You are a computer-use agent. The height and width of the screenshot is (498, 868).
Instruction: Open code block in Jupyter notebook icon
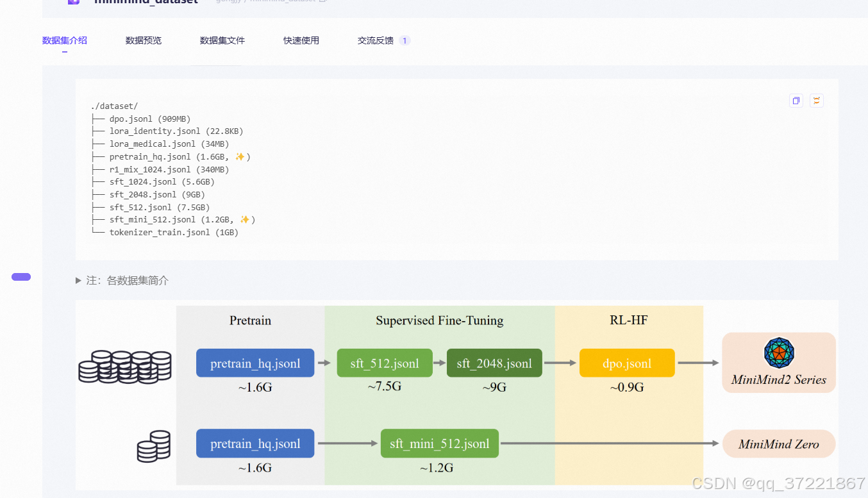tap(816, 101)
